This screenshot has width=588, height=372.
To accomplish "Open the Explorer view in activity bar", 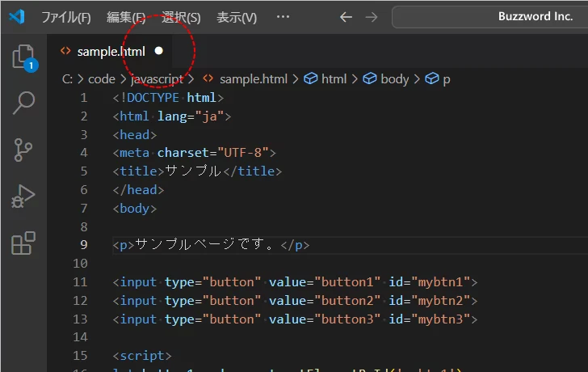I will point(23,57).
